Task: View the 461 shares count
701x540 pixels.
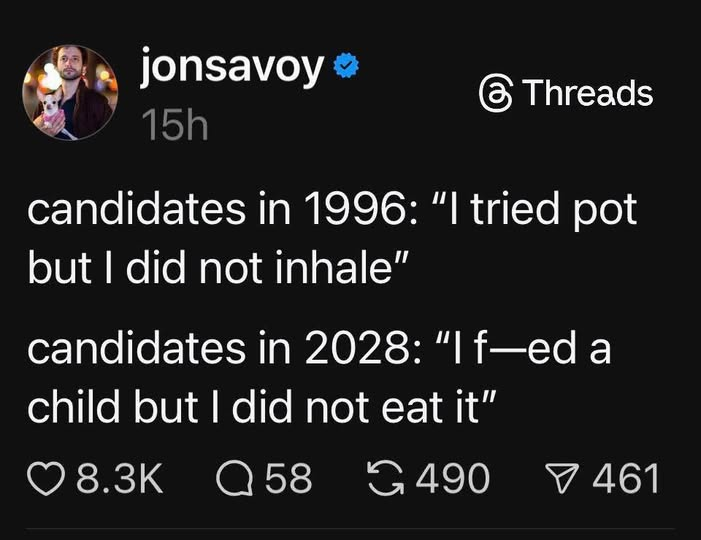Action: (x=626, y=477)
